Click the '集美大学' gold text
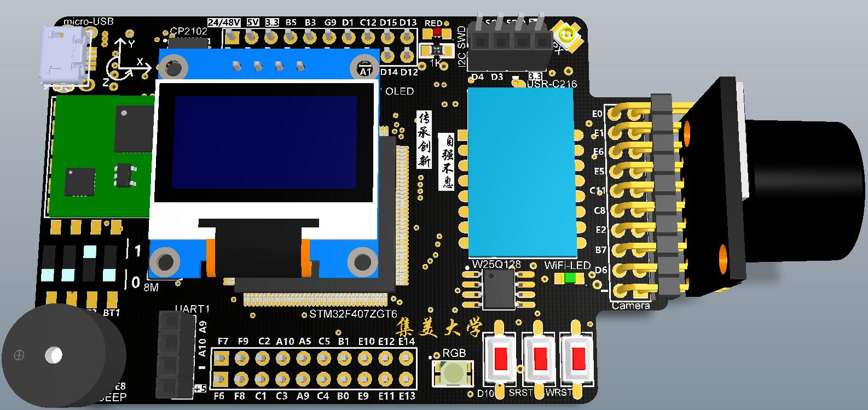Viewport: 868px width, 410px height. 439,329
